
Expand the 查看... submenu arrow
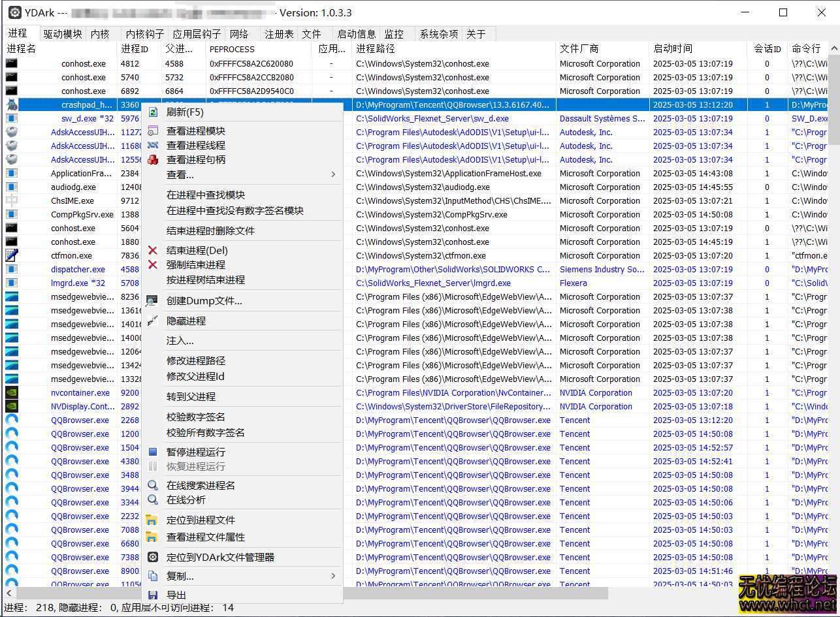[x=333, y=174]
